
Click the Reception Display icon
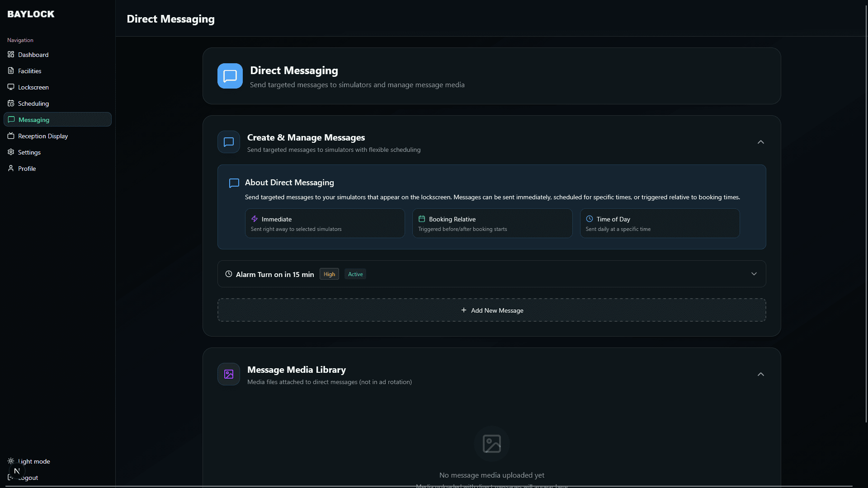(11, 136)
